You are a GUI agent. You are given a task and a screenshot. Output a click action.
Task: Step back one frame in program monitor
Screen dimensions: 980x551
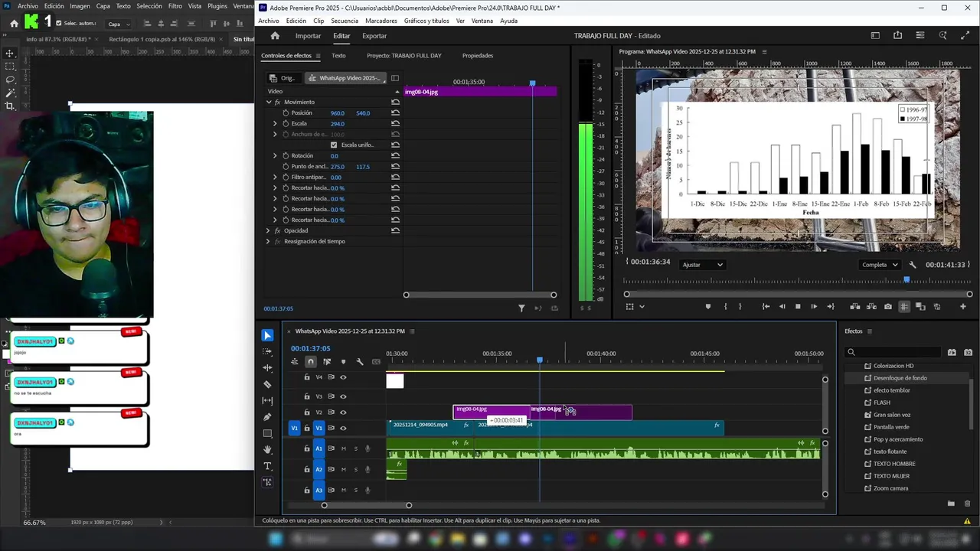coord(782,307)
